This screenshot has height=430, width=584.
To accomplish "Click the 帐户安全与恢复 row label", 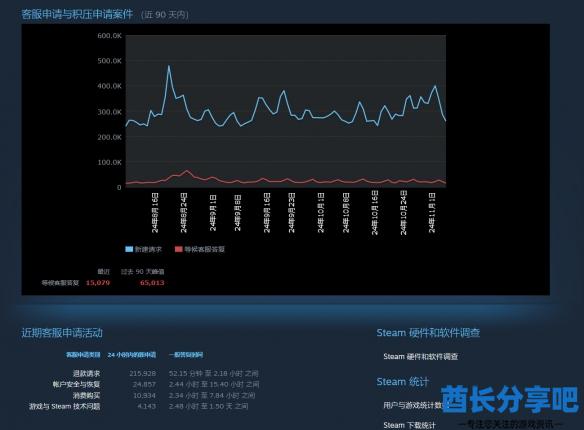I will point(76,384).
